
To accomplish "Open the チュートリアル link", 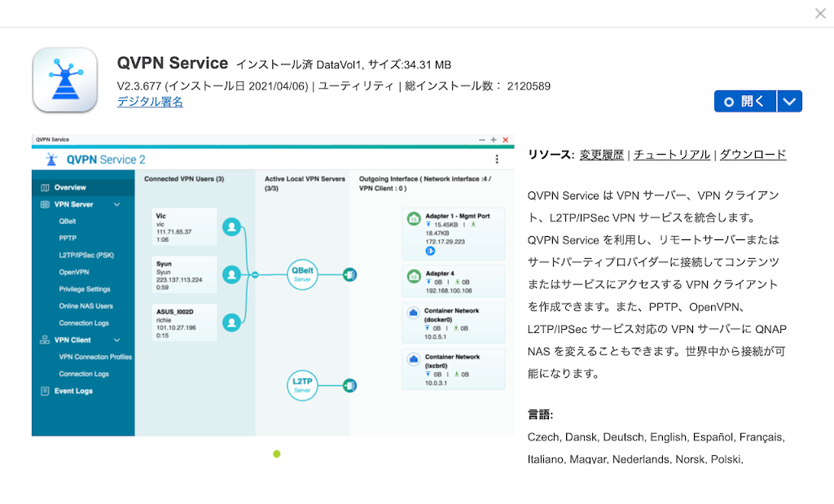I will tap(672, 155).
